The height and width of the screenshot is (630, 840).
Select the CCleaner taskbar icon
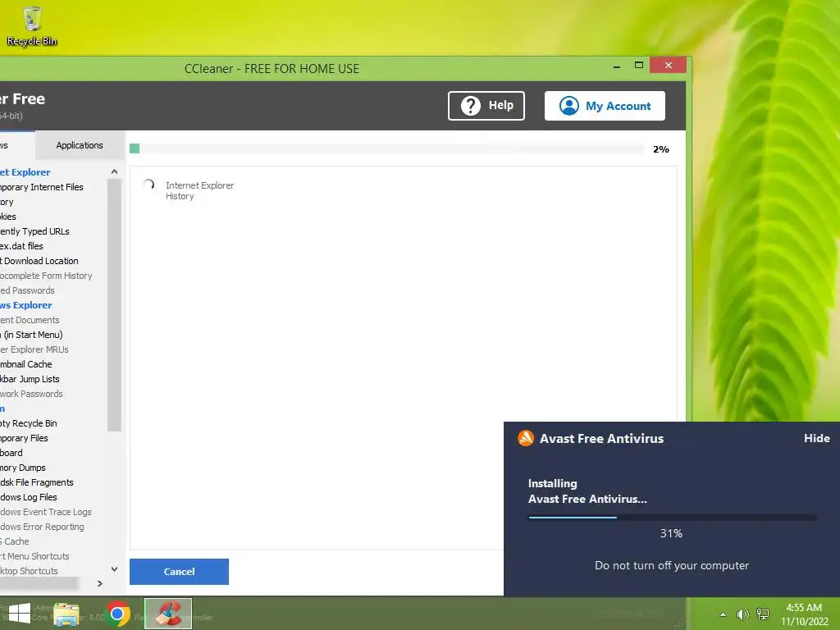pos(168,614)
